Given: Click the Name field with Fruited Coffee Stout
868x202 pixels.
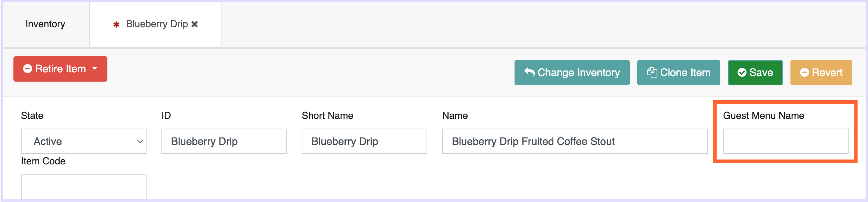Looking at the screenshot, I should (574, 141).
